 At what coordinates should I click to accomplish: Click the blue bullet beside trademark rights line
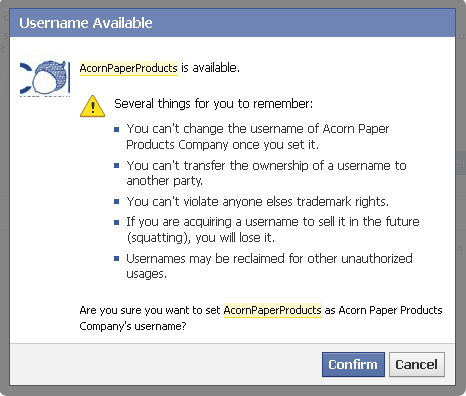(117, 202)
